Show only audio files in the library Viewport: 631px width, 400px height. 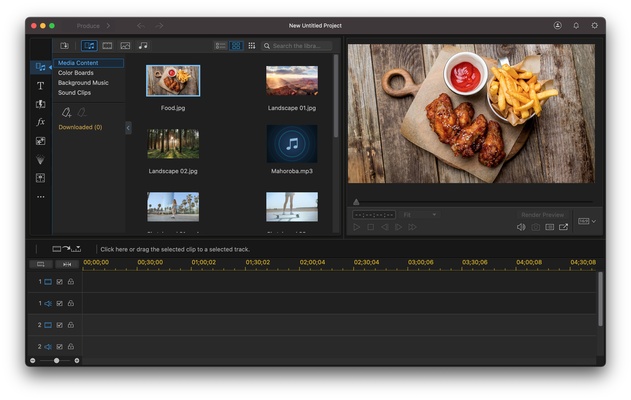143,46
